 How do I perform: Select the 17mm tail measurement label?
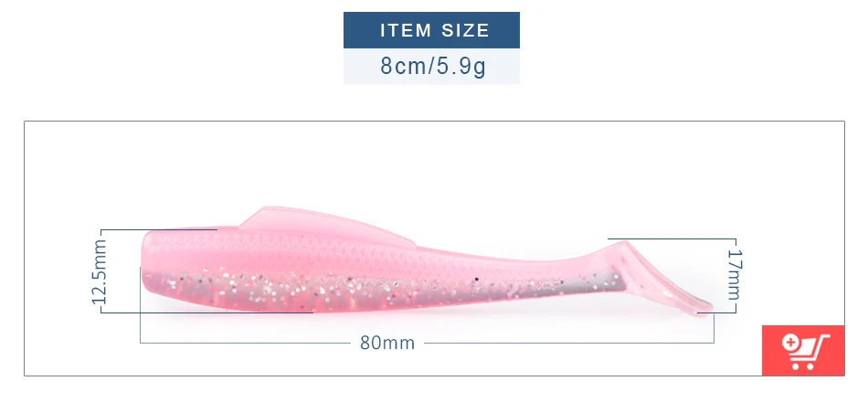pos(735,273)
